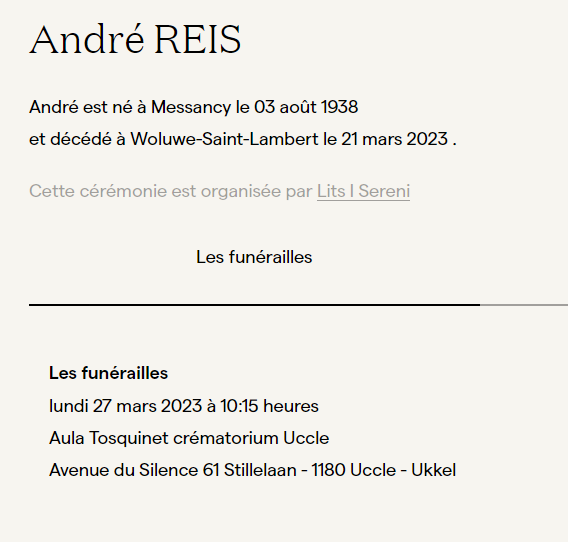Viewport: 568px width, 542px height.
Task: Click the Dutch town name Ukkel
Action: point(434,470)
